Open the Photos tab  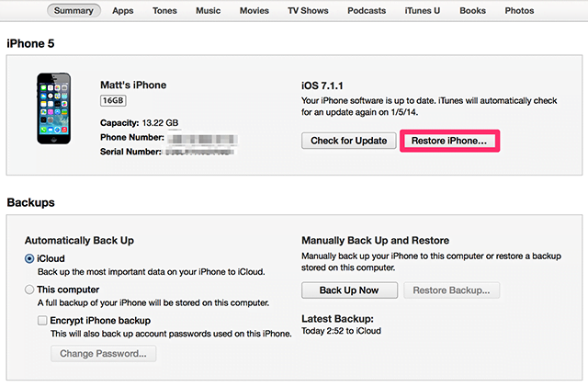[520, 11]
